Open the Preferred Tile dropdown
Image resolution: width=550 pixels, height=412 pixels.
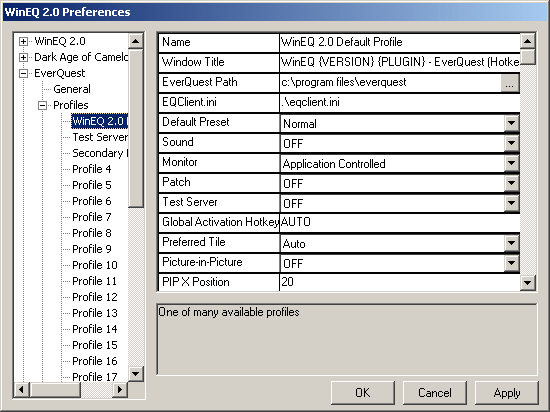(511, 243)
